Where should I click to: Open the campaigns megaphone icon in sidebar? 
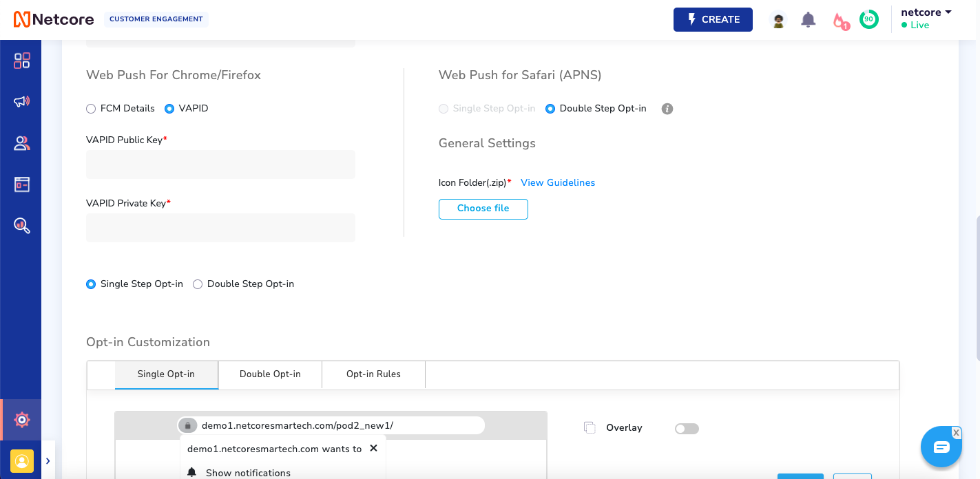pos(22,102)
